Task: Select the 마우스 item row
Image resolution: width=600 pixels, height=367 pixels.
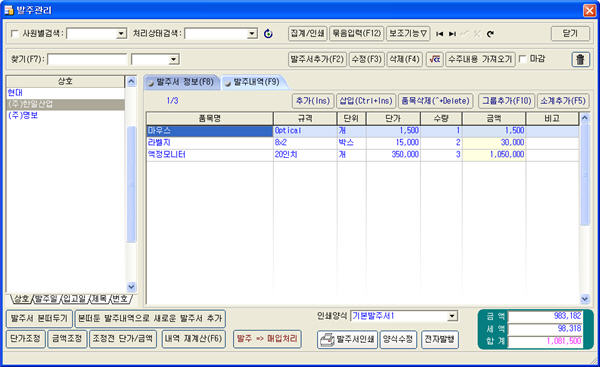Action: point(362,131)
